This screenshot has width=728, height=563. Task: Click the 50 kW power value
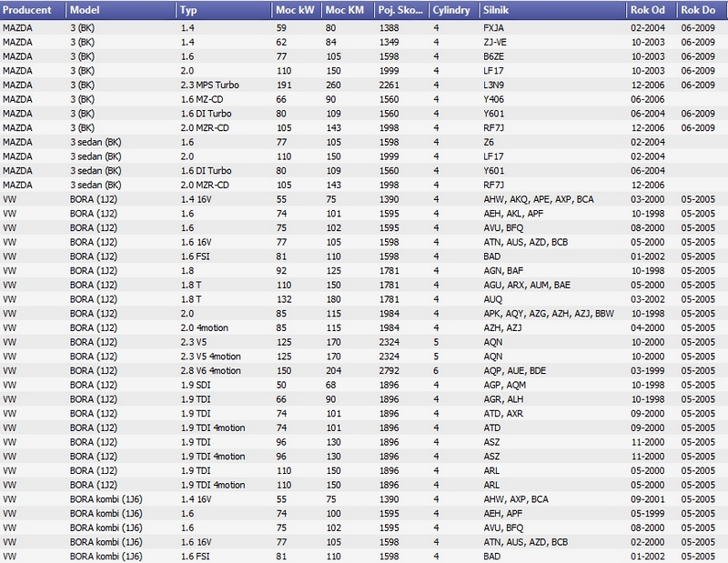[x=281, y=385]
